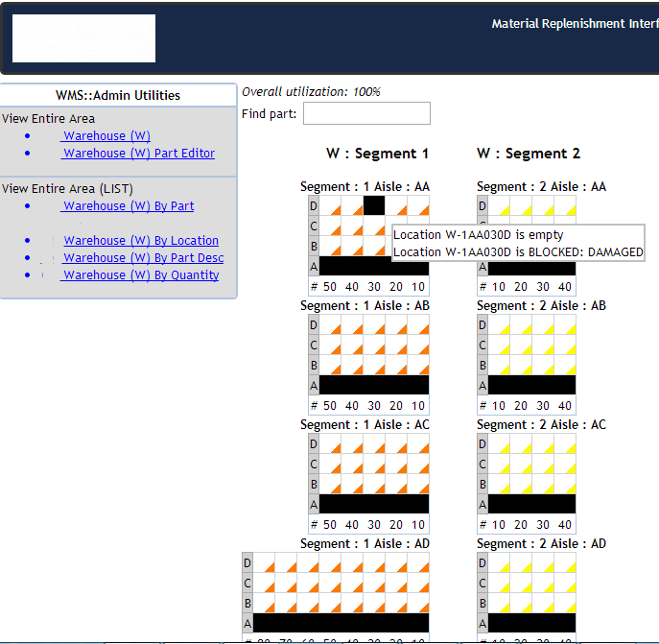The width and height of the screenshot is (659, 644).
Task: Click the blocked black cell in Segment 1 Aisle AA row D
Action: [x=374, y=205]
